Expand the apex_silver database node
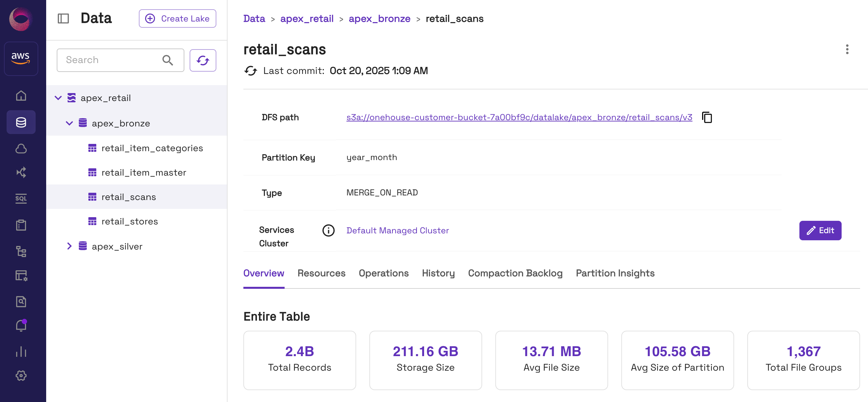868x402 pixels. pos(69,246)
